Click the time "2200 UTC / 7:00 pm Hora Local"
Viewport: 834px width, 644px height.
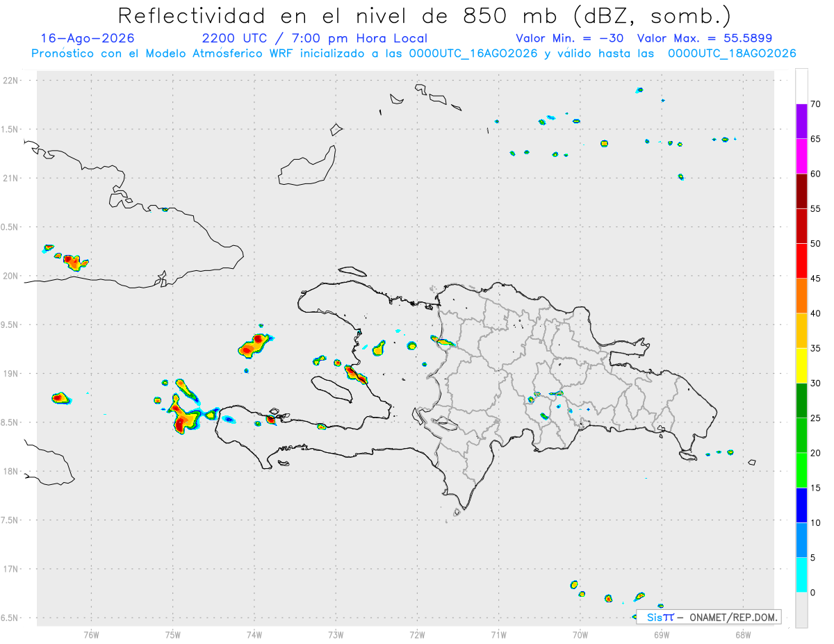[315, 38]
